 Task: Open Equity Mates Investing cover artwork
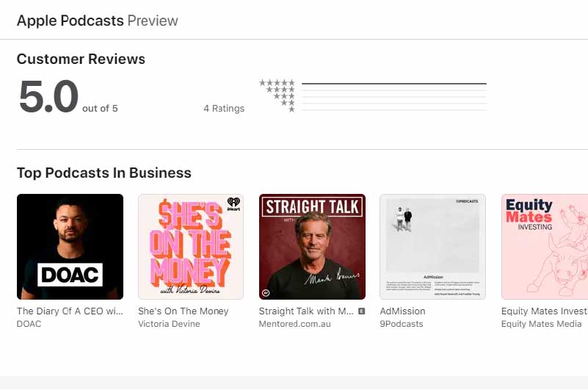[545, 247]
